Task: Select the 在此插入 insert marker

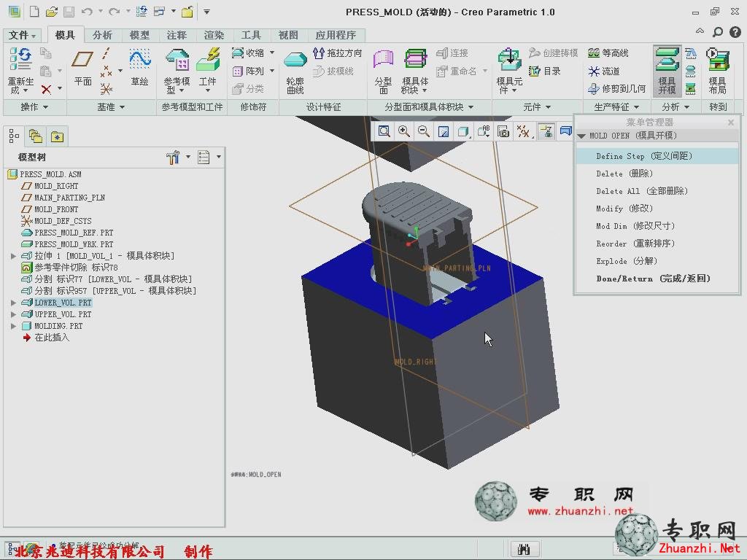Action: coord(52,338)
